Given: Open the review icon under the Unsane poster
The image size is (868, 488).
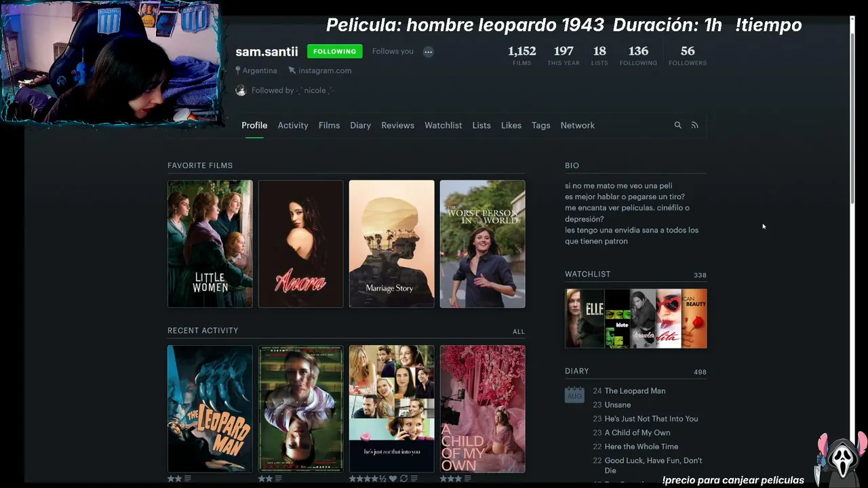Looking at the screenshot, I should pos(279,479).
